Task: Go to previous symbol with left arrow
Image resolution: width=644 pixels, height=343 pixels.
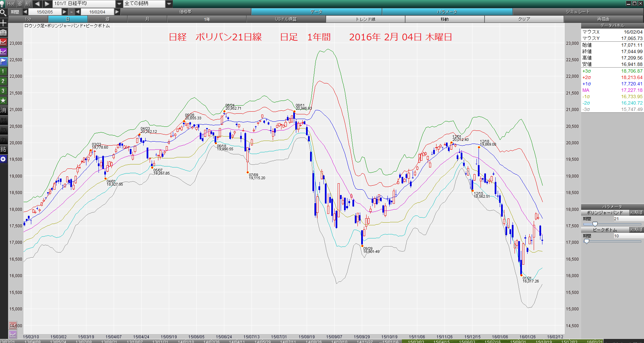Action: coord(37,4)
